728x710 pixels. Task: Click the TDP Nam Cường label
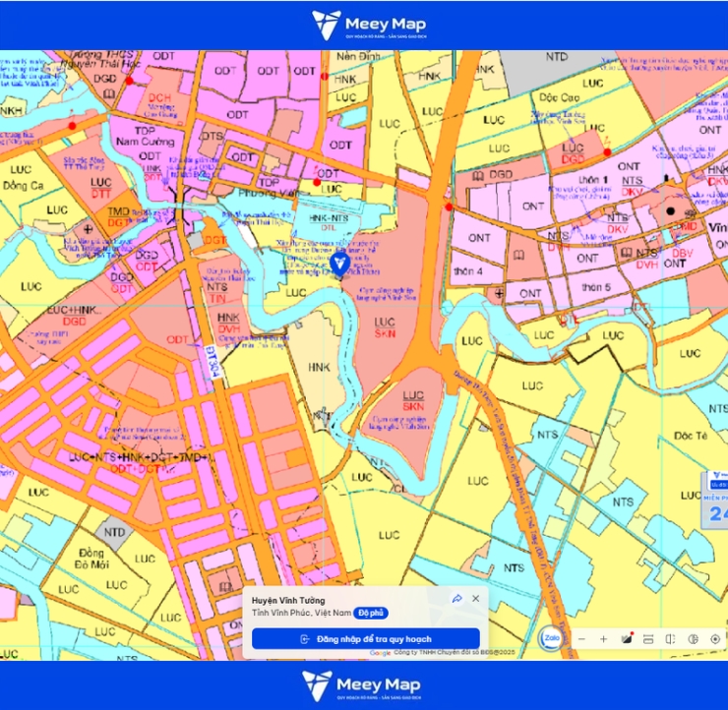tap(146, 136)
